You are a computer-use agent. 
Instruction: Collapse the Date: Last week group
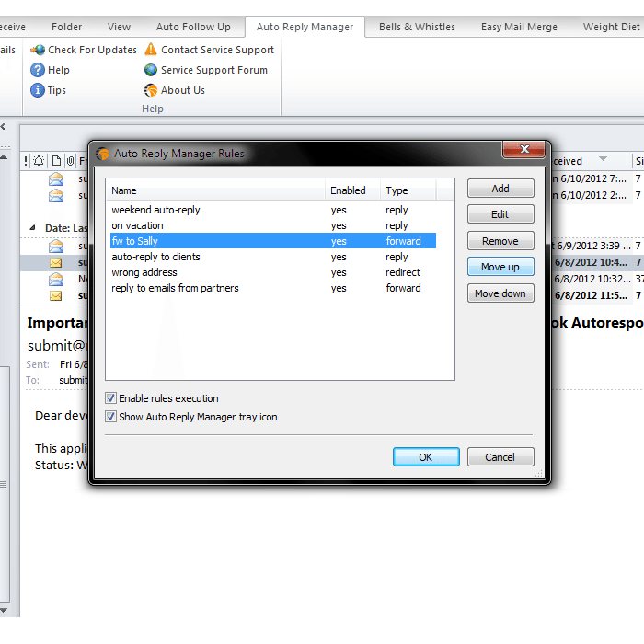[32, 227]
